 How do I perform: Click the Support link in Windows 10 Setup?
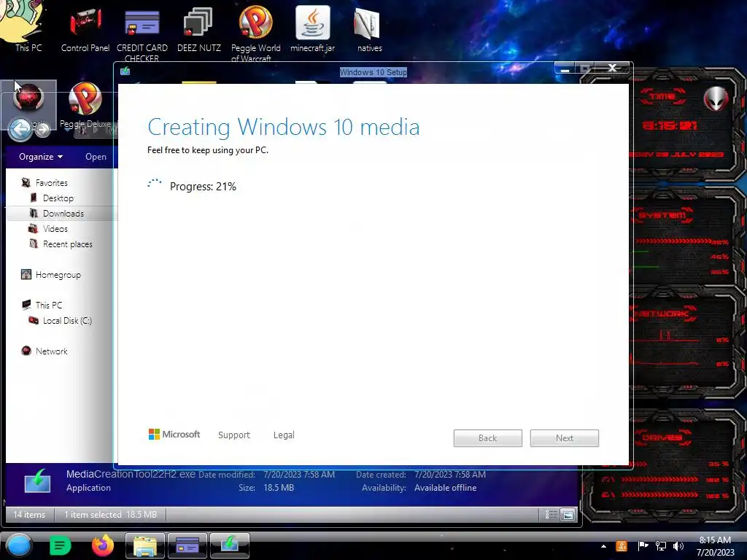point(234,435)
